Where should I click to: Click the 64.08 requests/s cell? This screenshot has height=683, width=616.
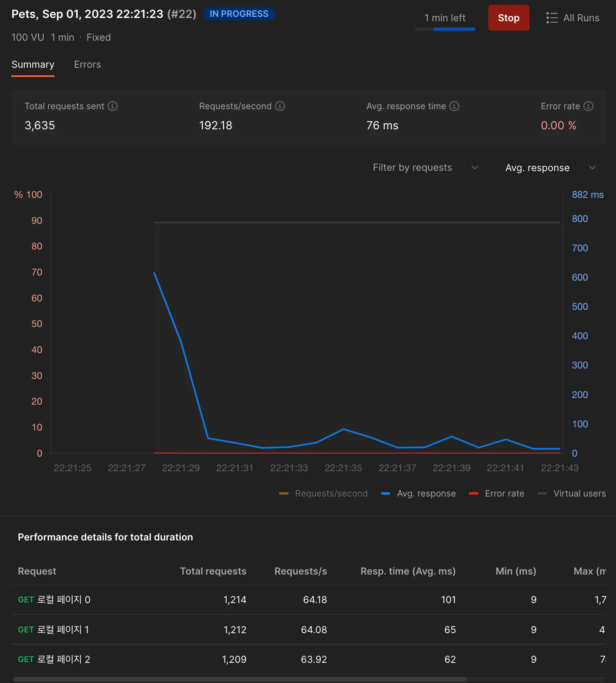click(x=314, y=630)
